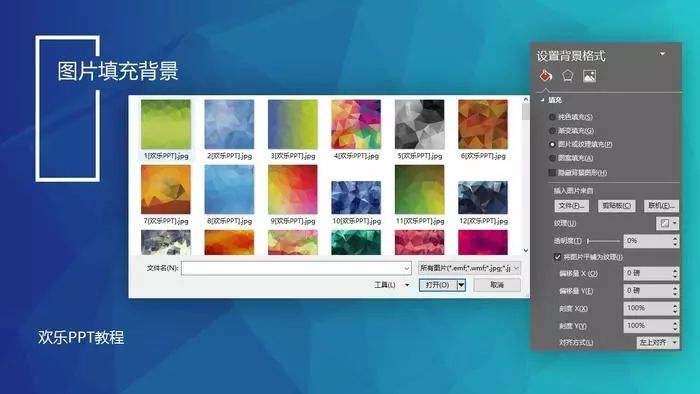Click the 偏移量 X(O) value field
This screenshot has height=394, width=700.
[x=647, y=273]
